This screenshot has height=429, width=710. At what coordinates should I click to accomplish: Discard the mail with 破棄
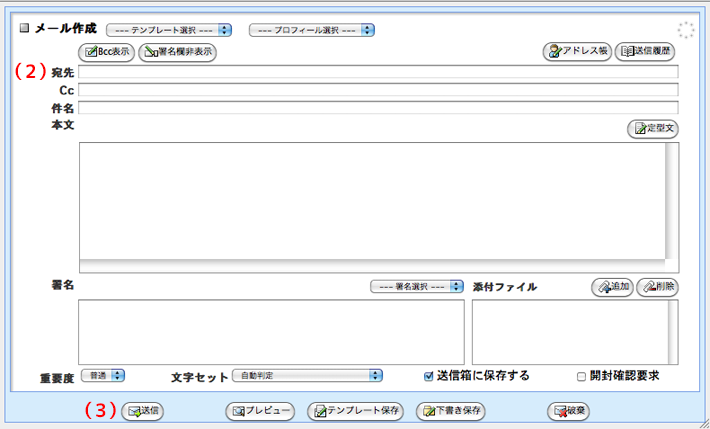pos(568,410)
